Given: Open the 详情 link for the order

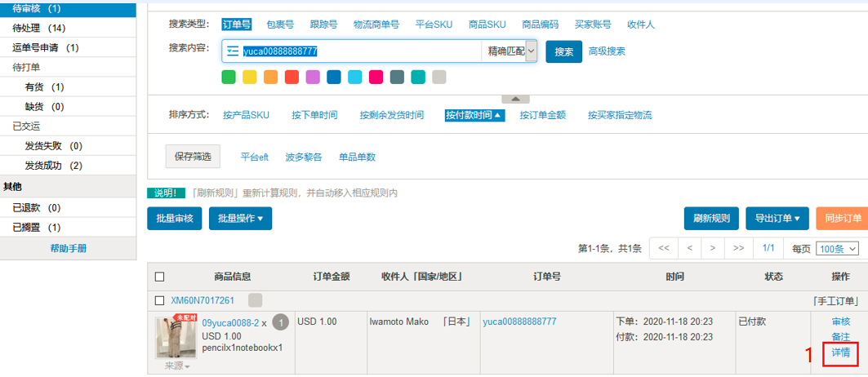Looking at the screenshot, I should 840,353.
